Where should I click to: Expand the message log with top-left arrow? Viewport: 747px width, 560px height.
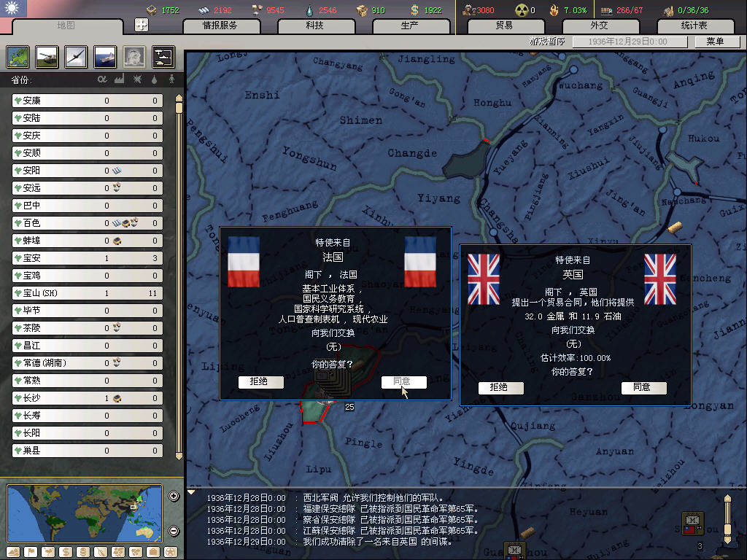(x=192, y=492)
